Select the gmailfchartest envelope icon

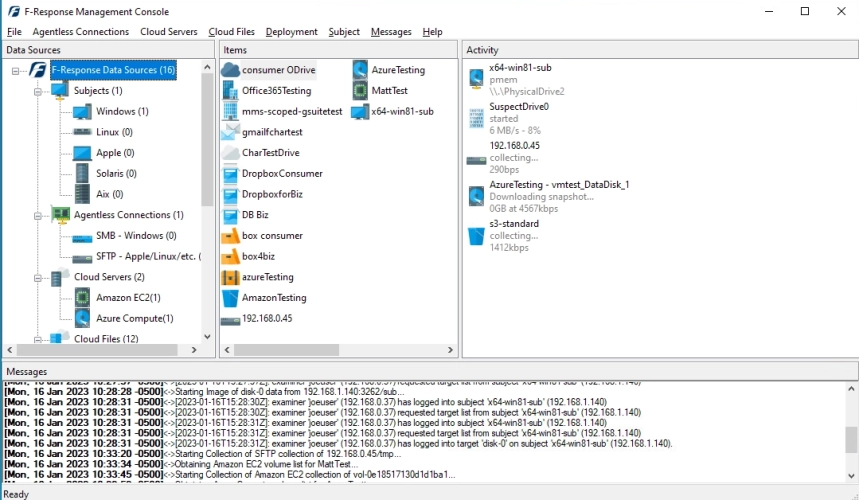(x=230, y=133)
